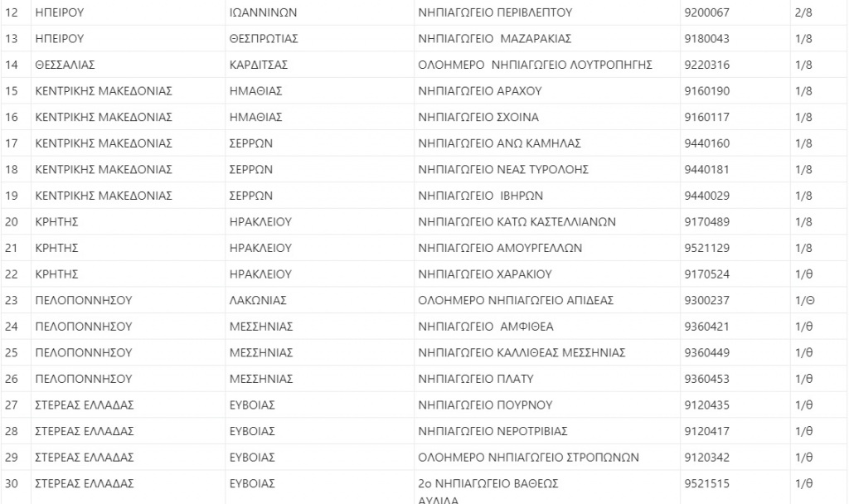Click school code 9220316
The width and height of the screenshot is (849, 504).
click(706, 65)
